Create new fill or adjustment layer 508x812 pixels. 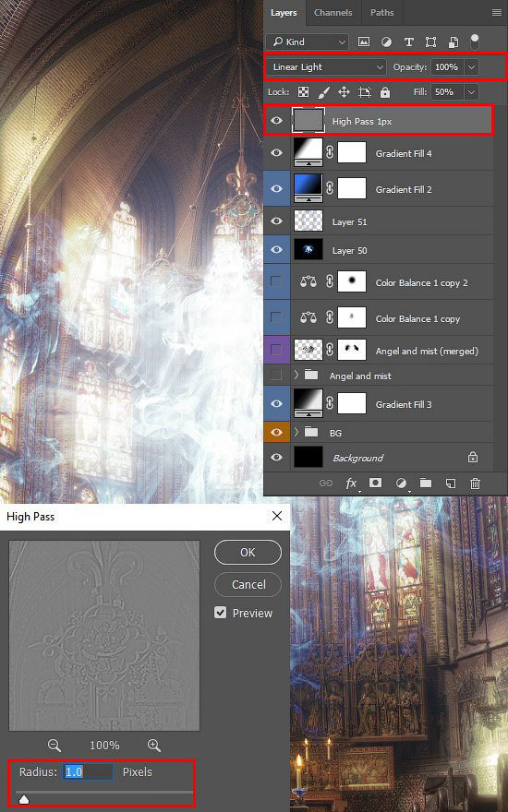click(x=401, y=484)
